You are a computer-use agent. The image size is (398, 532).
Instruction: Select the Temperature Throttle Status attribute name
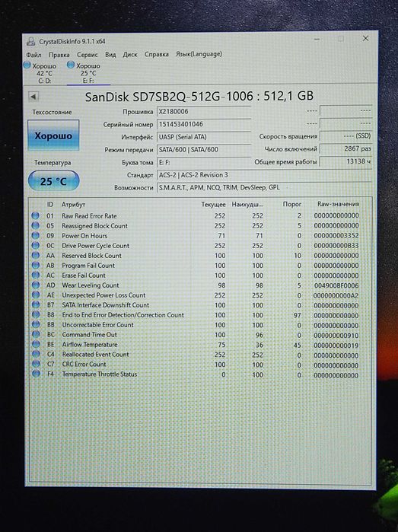click(x=100, y=374)
